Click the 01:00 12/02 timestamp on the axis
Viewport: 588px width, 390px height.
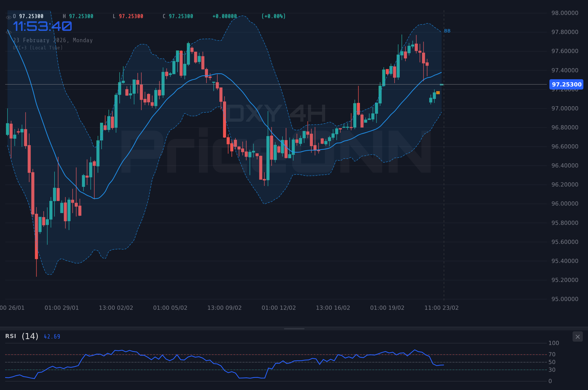[279, 308]
